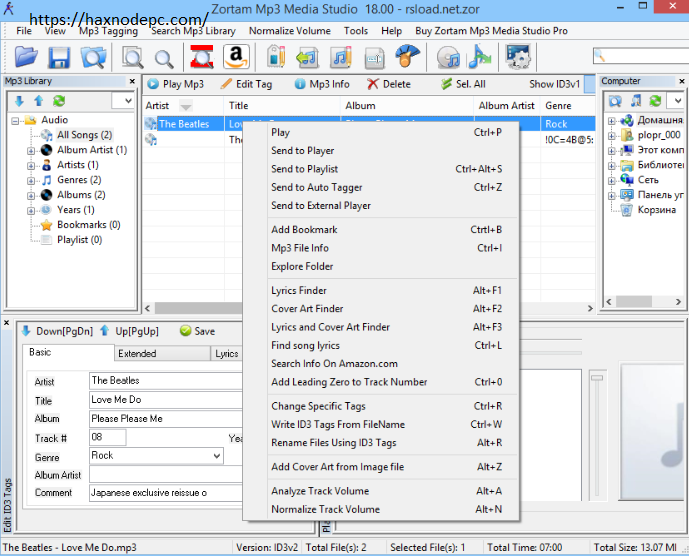This screenshot has width=689, height=556.
Task: Click the music note icon in Computer panel
Action: tap(635, 101)
